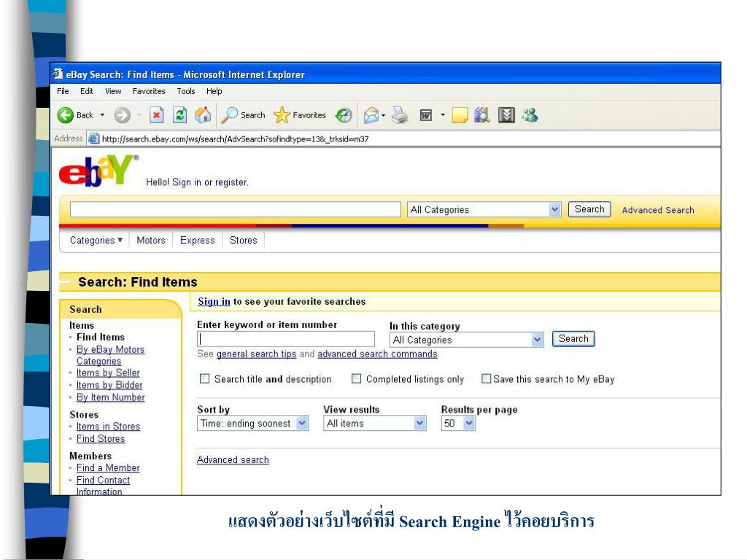
Task: Click the Hello! Sign in or register text
Action: coord(197,182)
